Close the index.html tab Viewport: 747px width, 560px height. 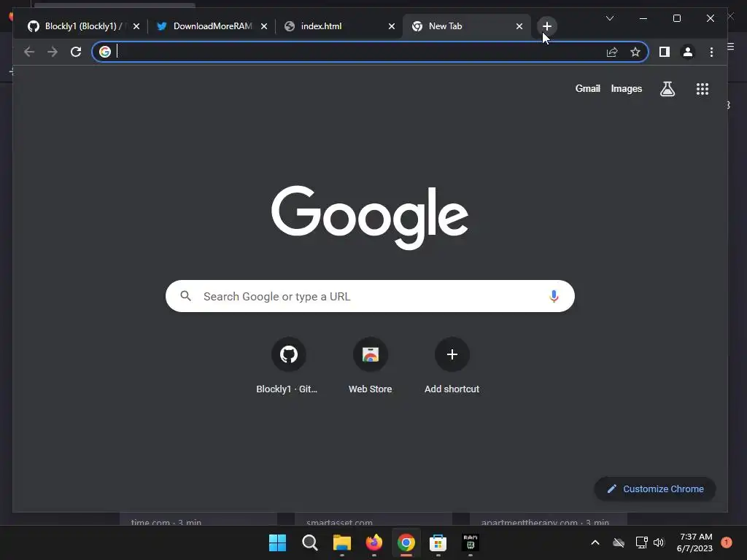[x=392, y=26]
